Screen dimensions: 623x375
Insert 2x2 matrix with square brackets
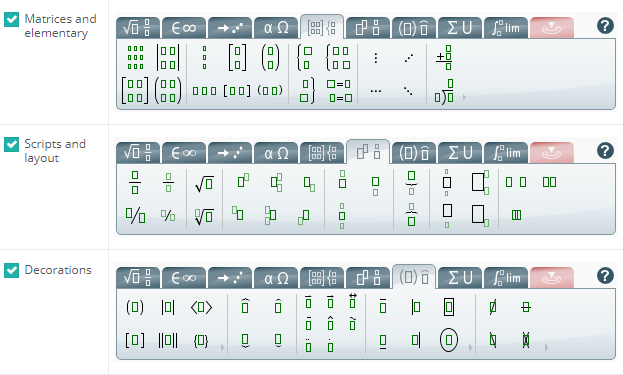point(135,91)
